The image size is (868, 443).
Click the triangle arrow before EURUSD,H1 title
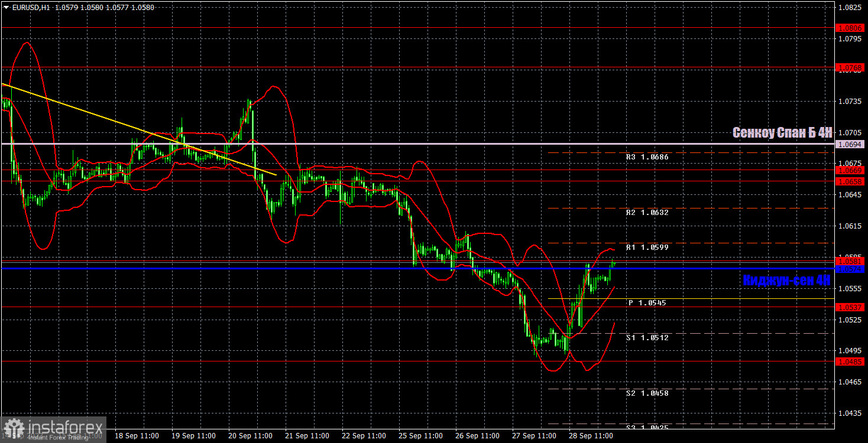[6, 8]
